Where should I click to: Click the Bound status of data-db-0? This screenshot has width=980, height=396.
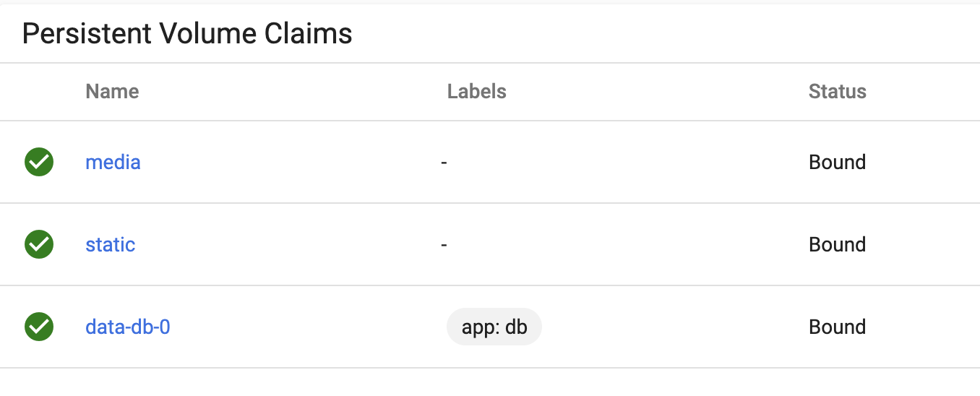837,327
